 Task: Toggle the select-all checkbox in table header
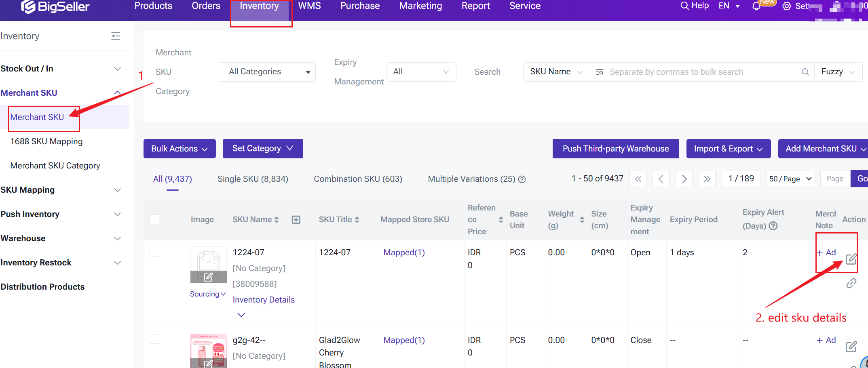point(154,219)
